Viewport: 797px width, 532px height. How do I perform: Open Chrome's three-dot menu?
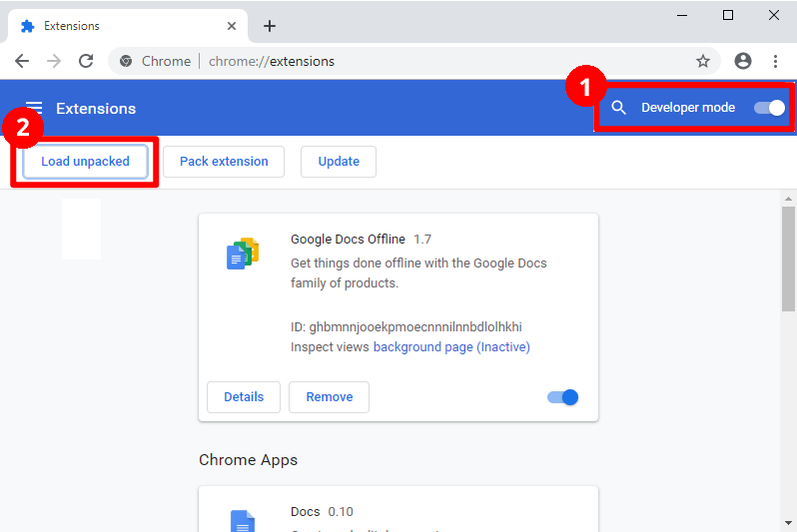pos(775,61)
